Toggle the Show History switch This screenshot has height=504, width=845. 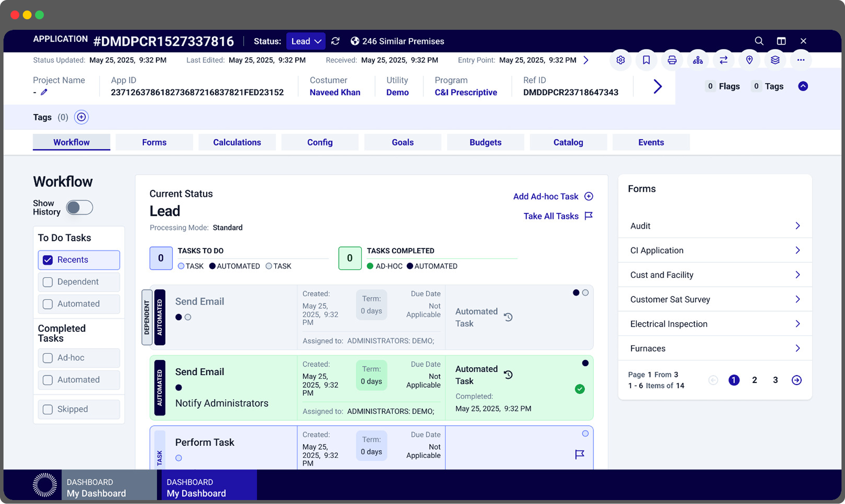(x=79, y=208)
